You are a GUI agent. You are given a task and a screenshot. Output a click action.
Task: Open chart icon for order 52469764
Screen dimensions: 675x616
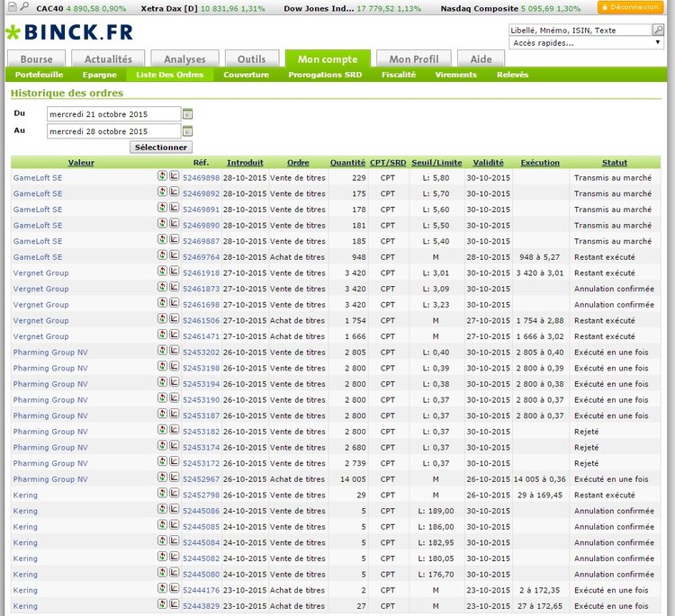tap(175, 256)
